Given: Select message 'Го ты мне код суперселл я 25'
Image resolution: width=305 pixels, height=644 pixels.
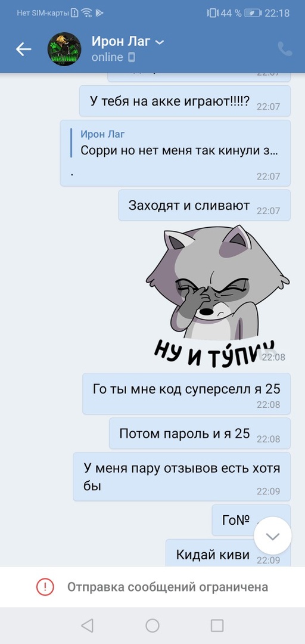Looking at the screenshot, I should pos(186,394).
